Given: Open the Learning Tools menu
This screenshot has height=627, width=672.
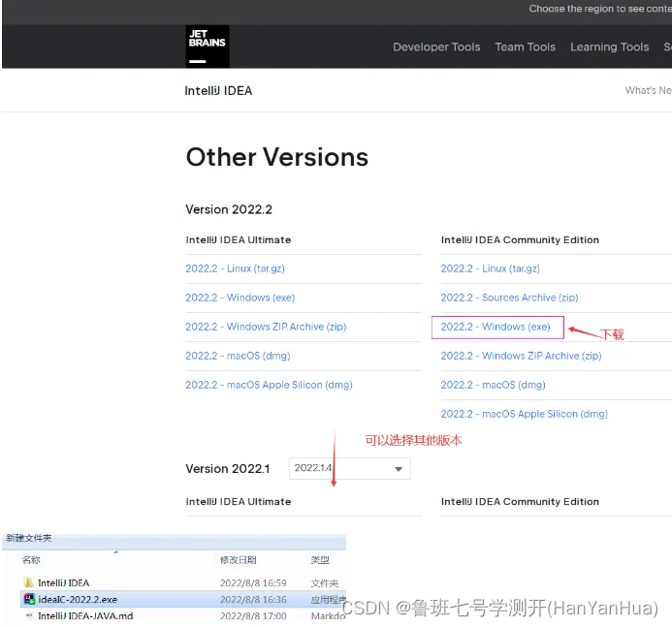Looking at the screenshot, I should click(x=609, y=47).
